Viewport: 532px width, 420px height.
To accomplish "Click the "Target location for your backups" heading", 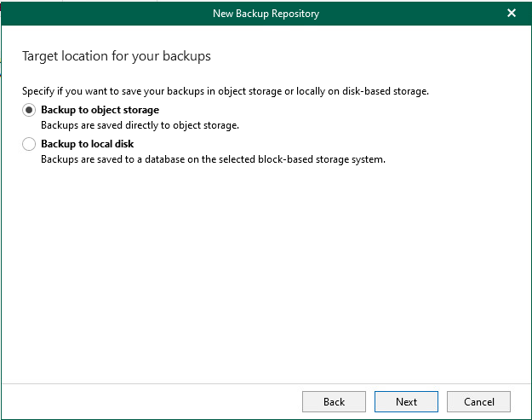I will click(x=117, y=56).
